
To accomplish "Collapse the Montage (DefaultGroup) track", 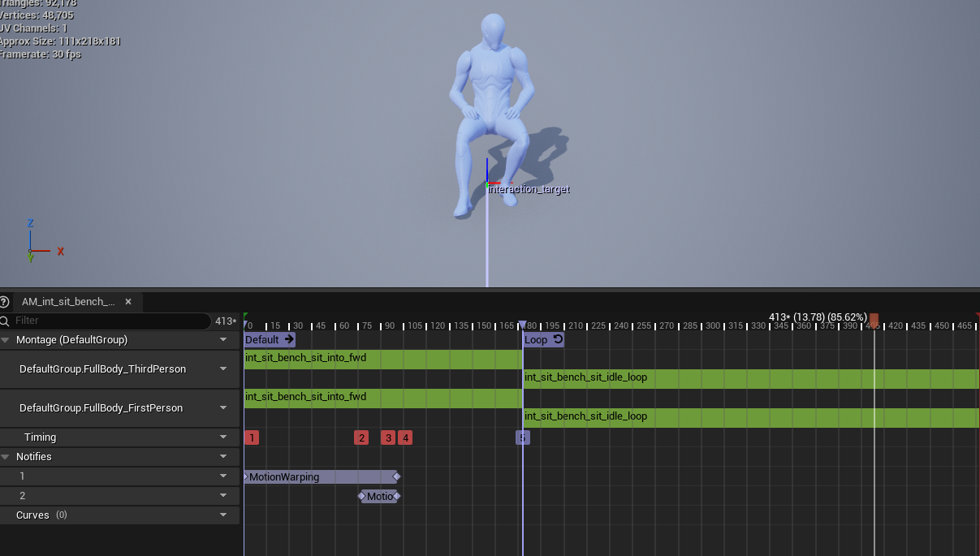I will point(6,340).
